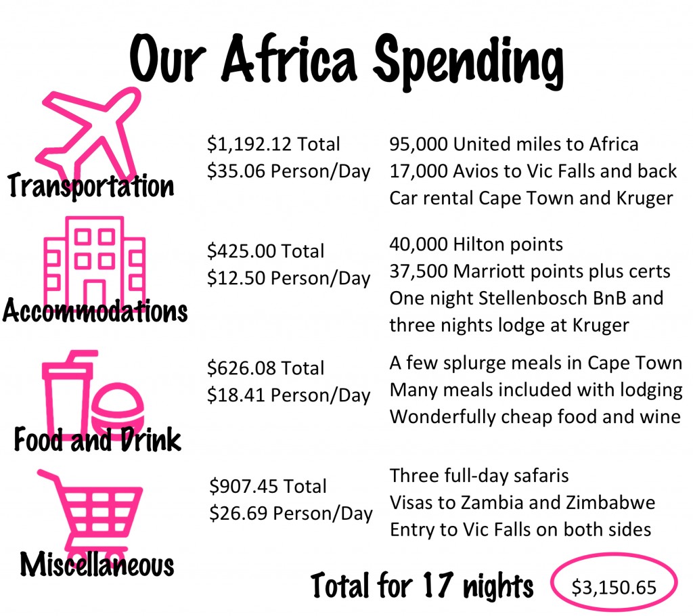Select the Food and Drink label

click(x=97, y=439)
